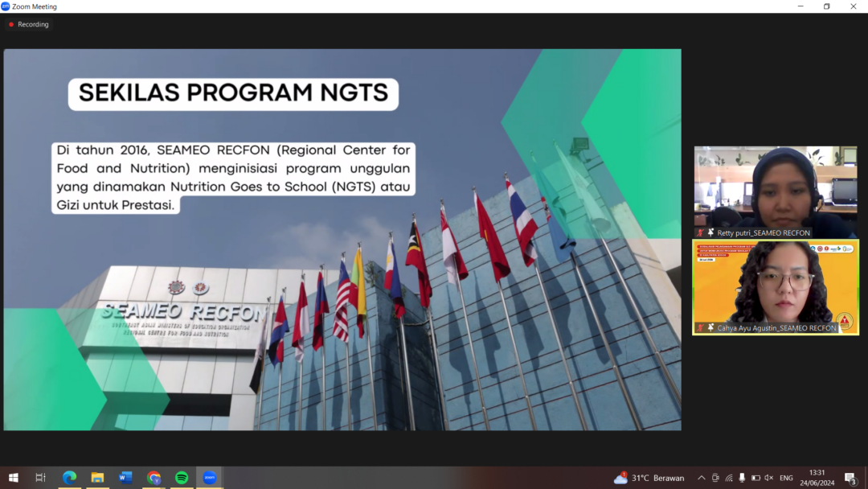Launch Google Chrome from the taskbar
The width and height of the screenshot is (868, 489).
[154, 478]
